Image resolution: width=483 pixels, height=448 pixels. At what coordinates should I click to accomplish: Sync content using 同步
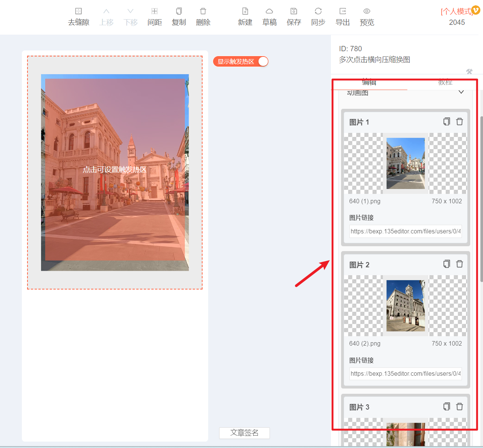click(318, 17)
